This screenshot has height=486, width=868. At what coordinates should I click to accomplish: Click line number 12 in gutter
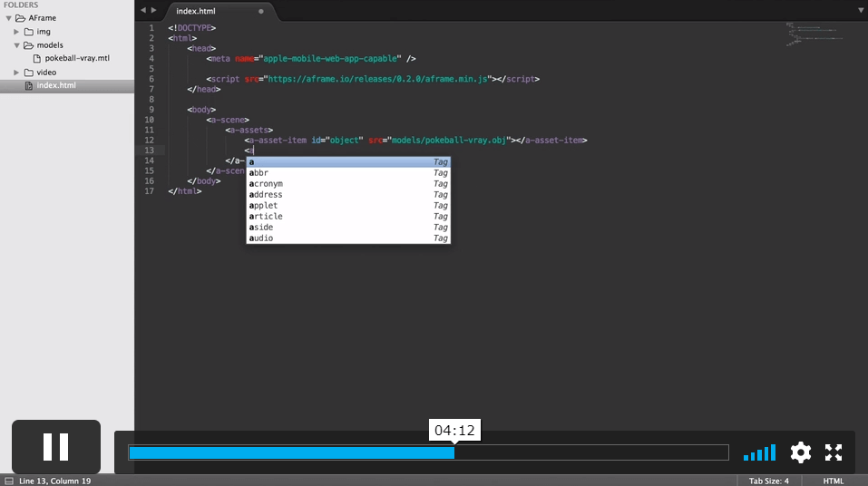click(150, 141)
